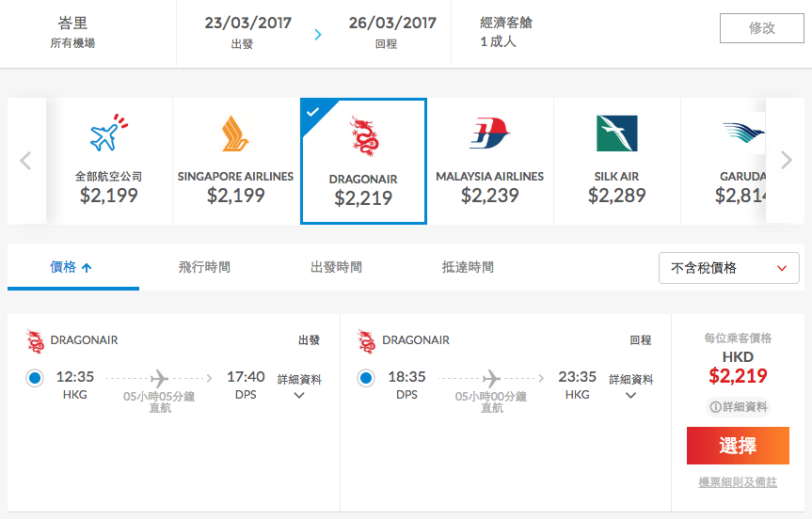Click the all airlines airplane icon

click(x=109, y=133)
